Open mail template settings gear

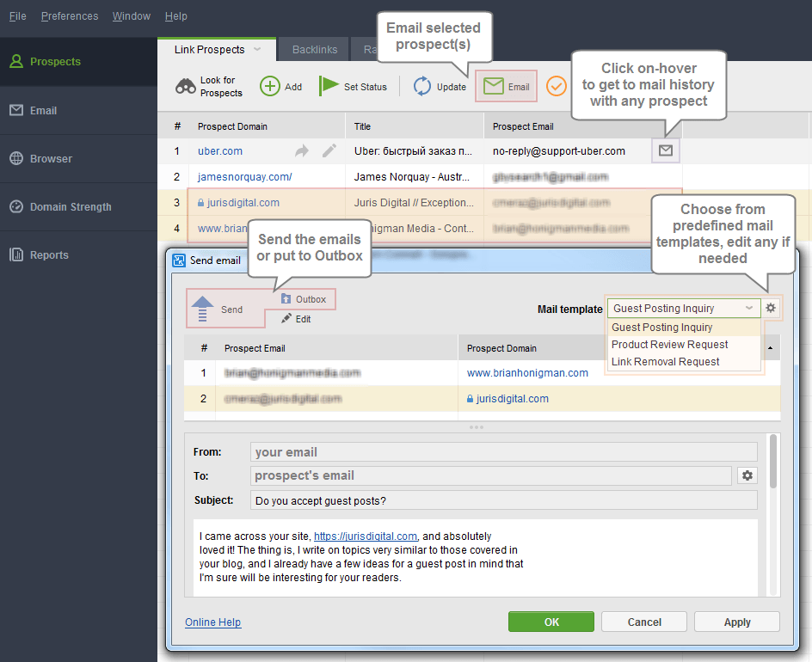click(x=771, y=308)
